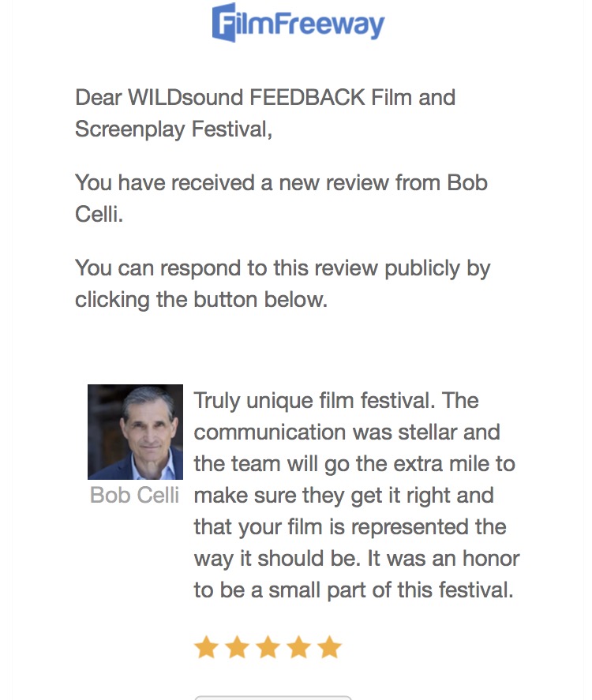
Task: Click the "You have received a new review" line
Action: [x=281, y=183]
